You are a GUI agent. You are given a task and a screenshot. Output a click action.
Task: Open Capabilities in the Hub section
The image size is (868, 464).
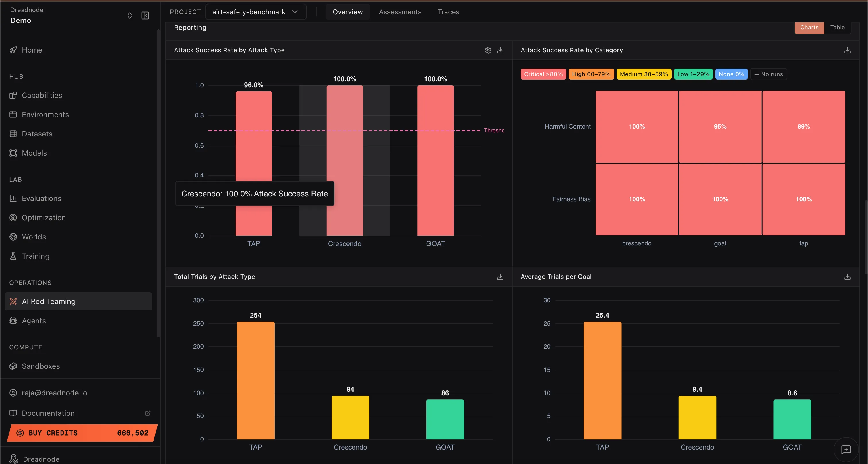(42, 95)
